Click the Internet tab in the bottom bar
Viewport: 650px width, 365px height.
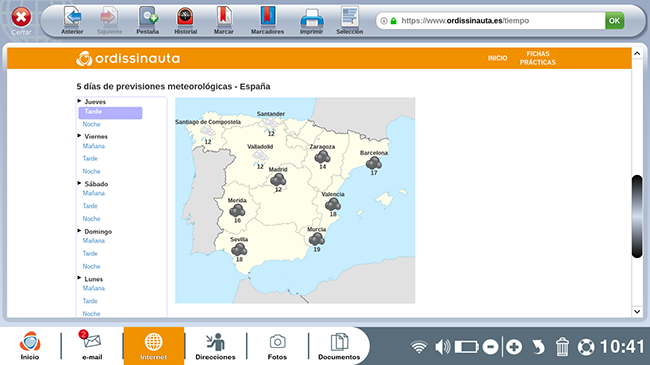[153, 346]
